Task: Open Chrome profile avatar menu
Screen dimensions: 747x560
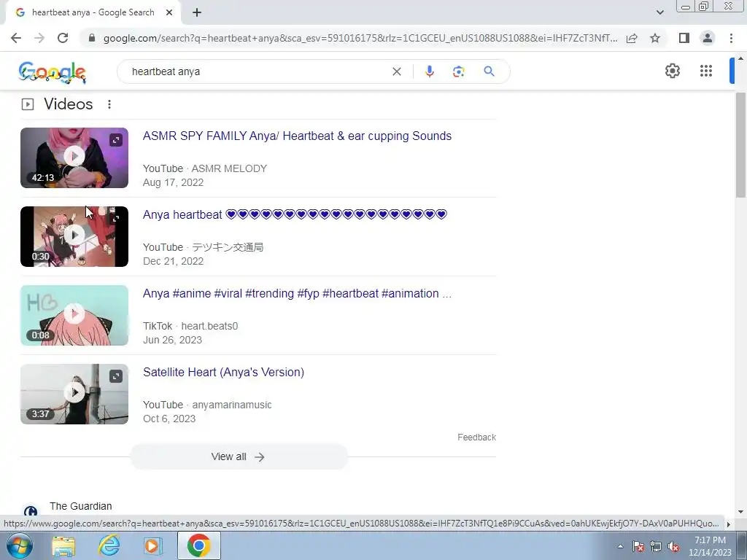Action: (x=708, y=38)
